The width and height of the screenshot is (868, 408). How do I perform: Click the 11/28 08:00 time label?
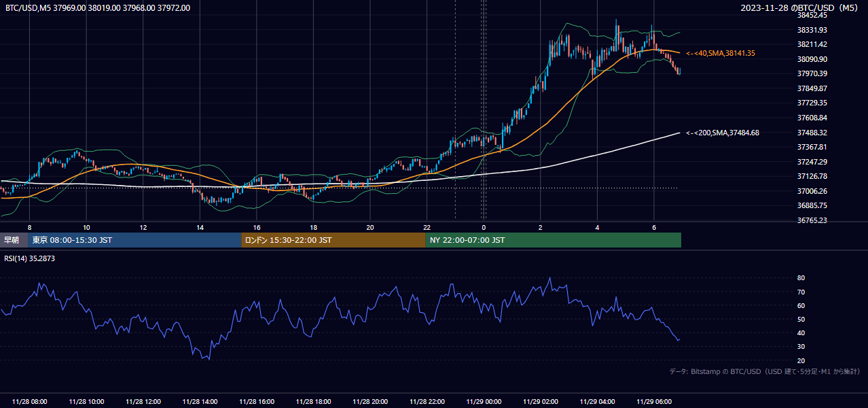(x=29, y=402)
